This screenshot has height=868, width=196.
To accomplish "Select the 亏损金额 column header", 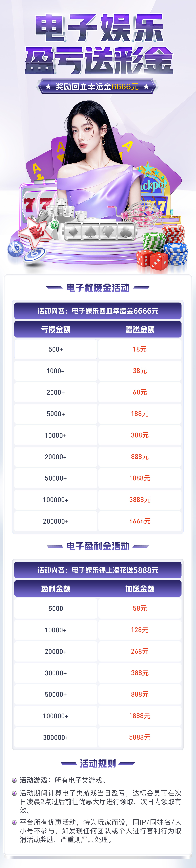I will point(56,329).
